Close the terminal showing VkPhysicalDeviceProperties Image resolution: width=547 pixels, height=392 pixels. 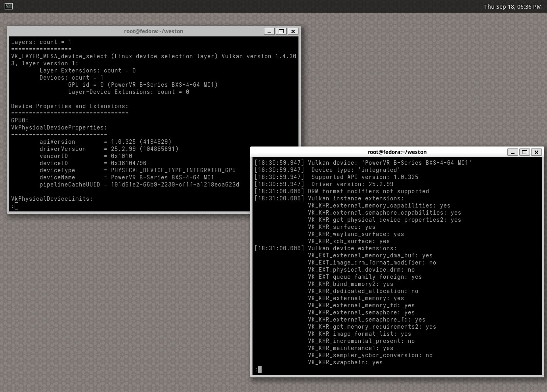pyautogui.click(x=293, y=31)
